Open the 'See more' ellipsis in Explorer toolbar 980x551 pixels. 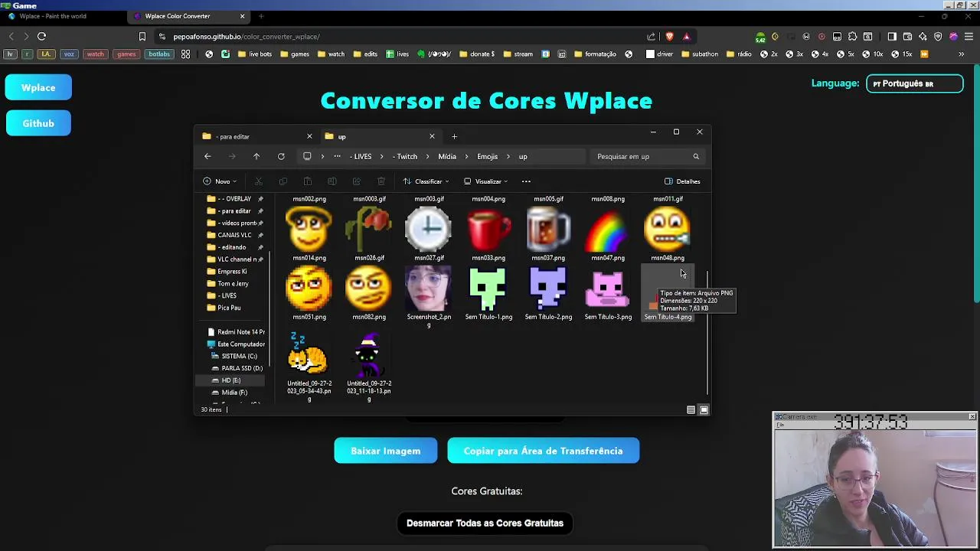pos(526,181)
